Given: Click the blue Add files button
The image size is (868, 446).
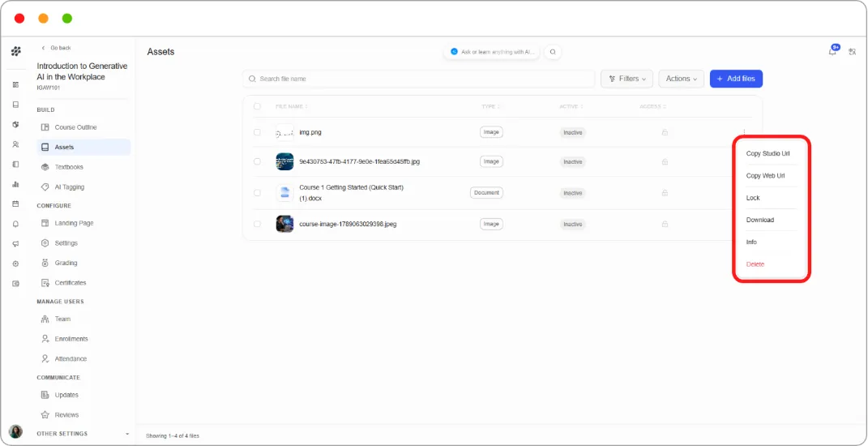Looking at the screenshot, I should click(736, 79).
